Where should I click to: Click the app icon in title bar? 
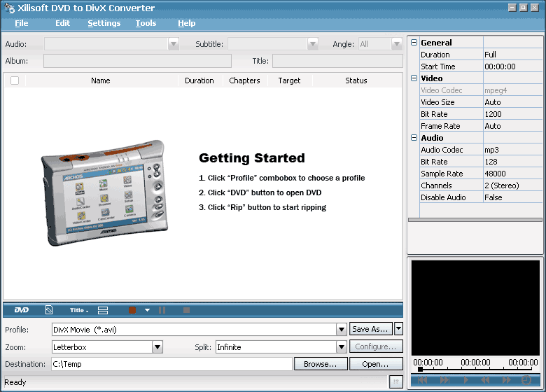coord(9,8)
